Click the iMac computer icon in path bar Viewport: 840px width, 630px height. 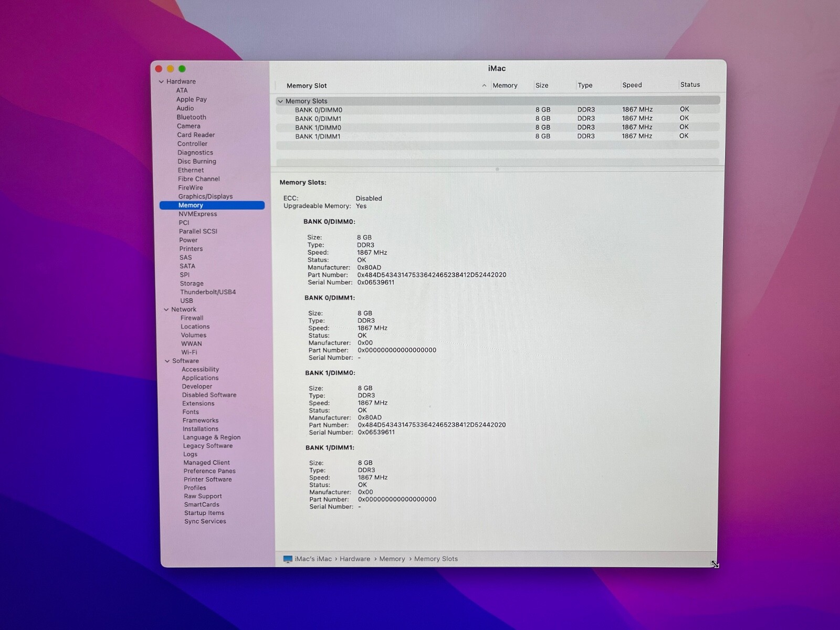288,559
